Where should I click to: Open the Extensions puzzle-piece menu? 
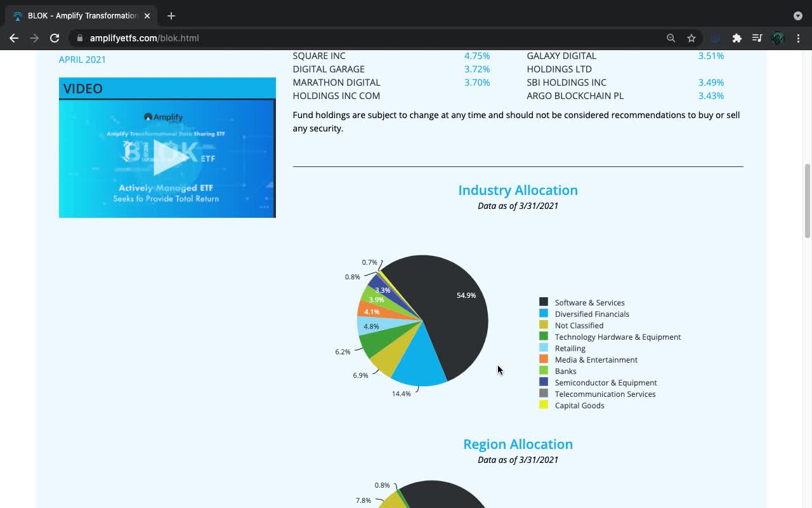pos(737,38)
